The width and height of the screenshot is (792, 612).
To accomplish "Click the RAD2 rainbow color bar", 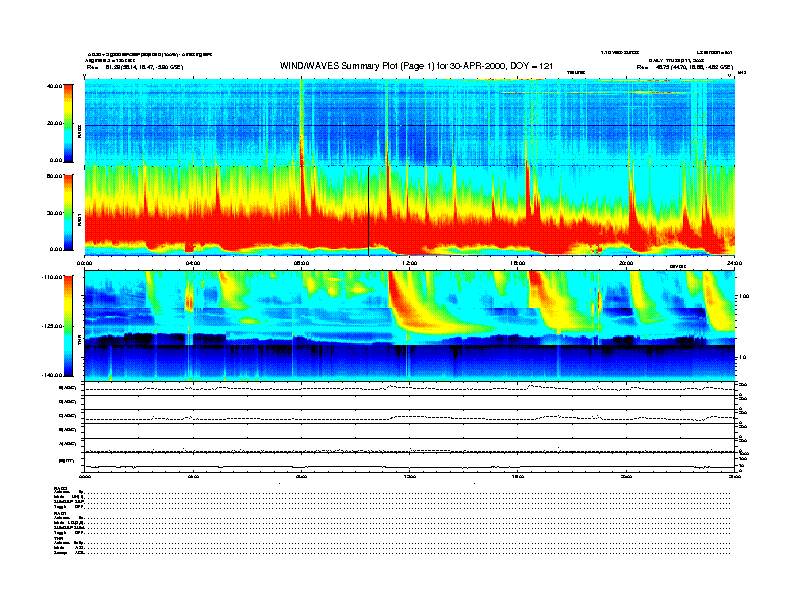I will (68, 123).
